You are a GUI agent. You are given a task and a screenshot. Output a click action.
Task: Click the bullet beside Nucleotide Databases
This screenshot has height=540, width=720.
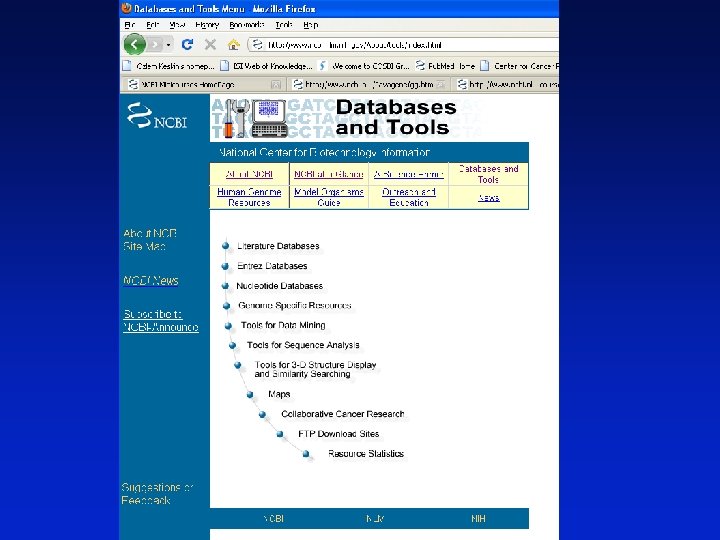tap(225, 286)
